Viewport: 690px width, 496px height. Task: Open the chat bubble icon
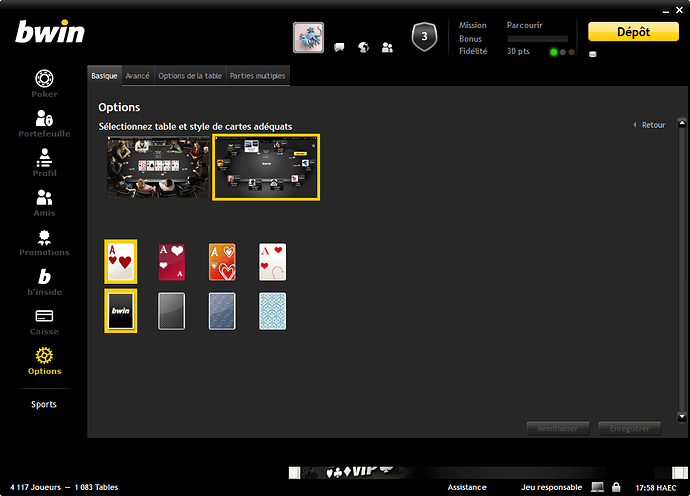[339, 47]
